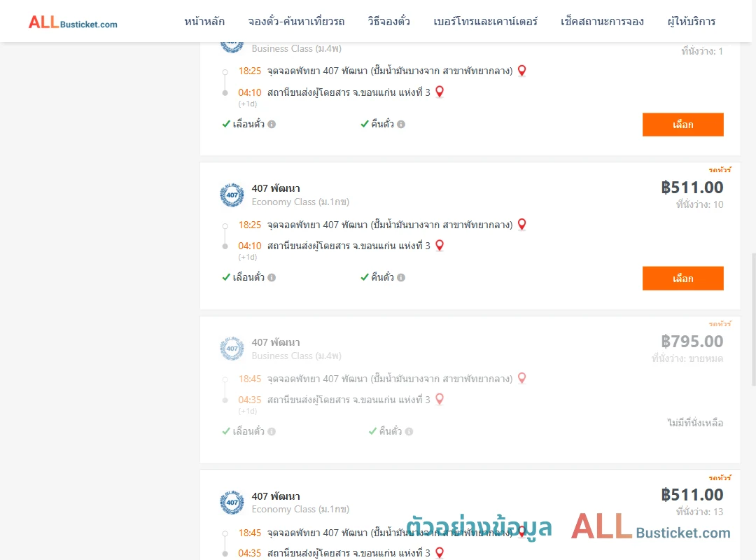The height and width of the screenshot is (560, 756).
Task: Click 04:35 arrival time in sold-out card
Action: (249, 400)
